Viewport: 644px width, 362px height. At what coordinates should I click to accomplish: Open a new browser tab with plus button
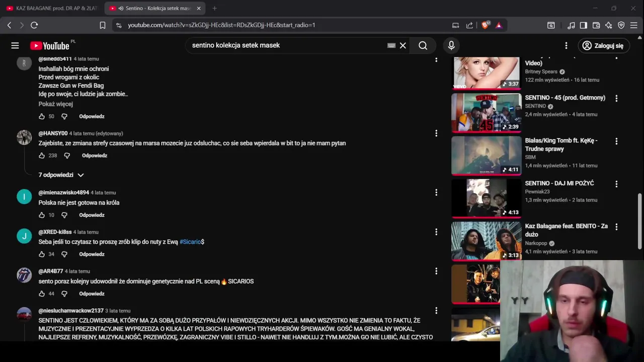pos(214,8)
